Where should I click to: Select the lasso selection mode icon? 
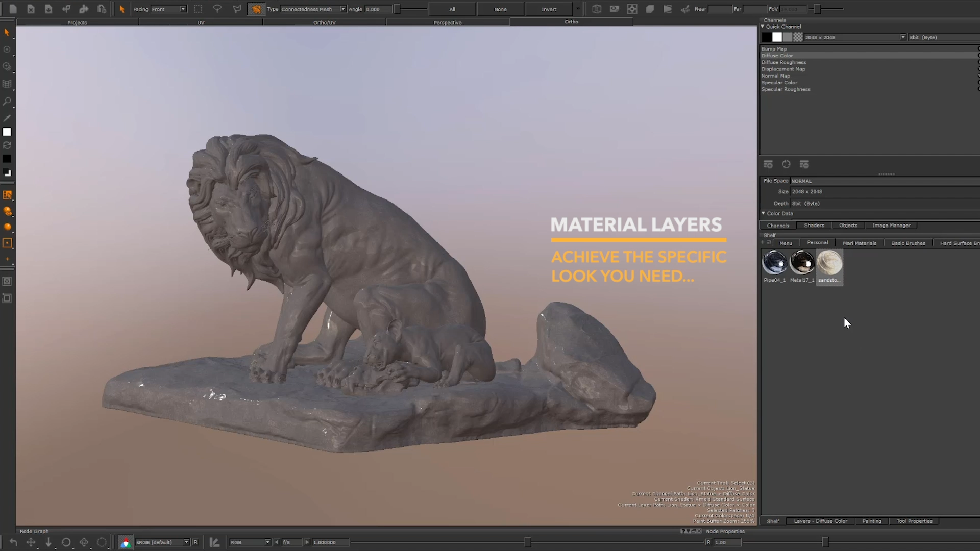pos(217,9)
